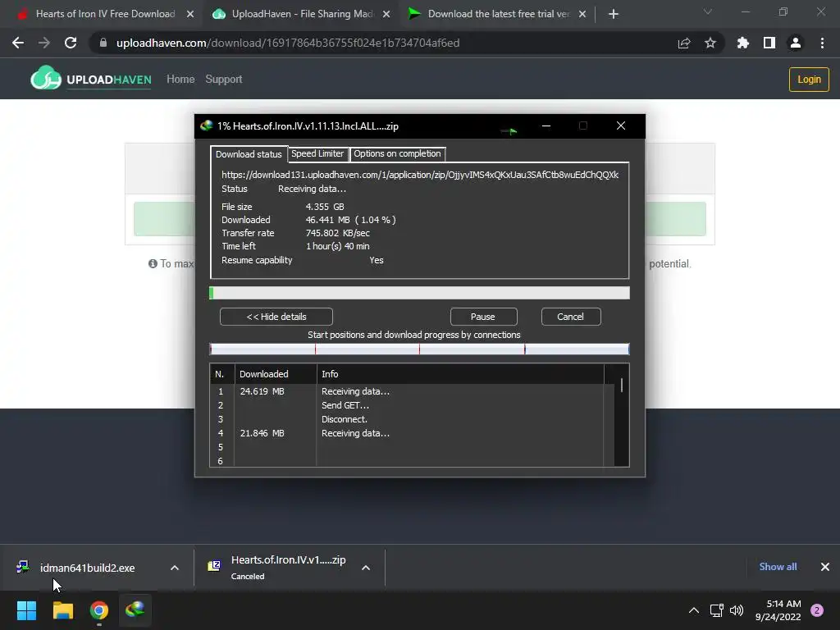Click the Login button
The image size is (840, 630).
808,80
